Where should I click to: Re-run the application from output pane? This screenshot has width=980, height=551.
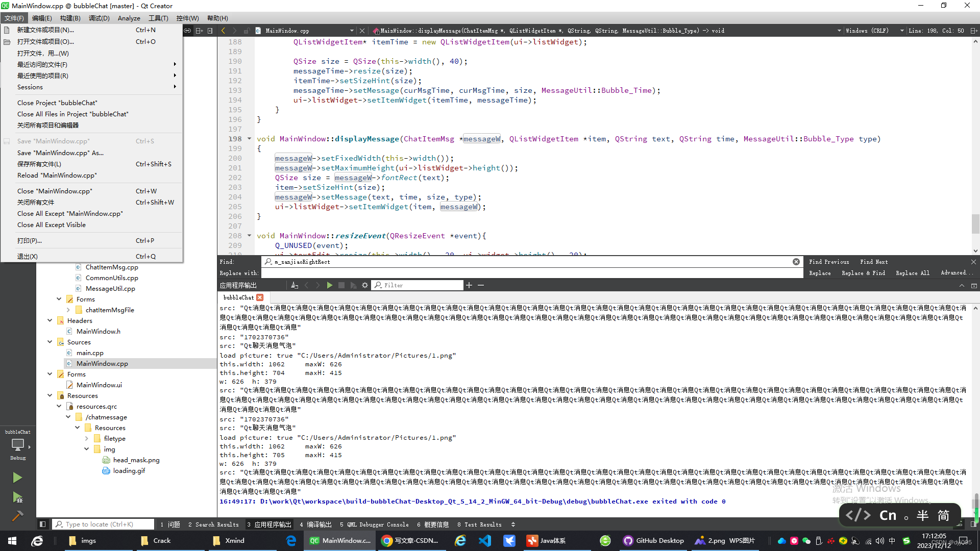pos(329,285)
